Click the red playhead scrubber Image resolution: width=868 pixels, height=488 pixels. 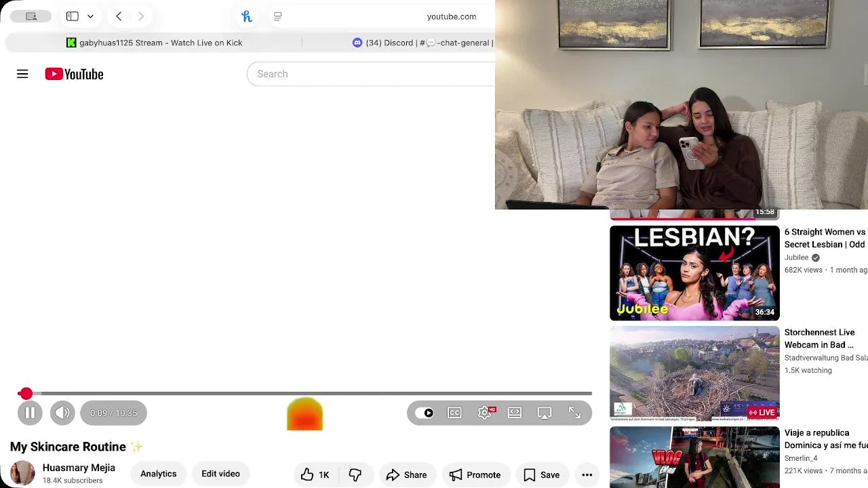[x=26, y=393]
